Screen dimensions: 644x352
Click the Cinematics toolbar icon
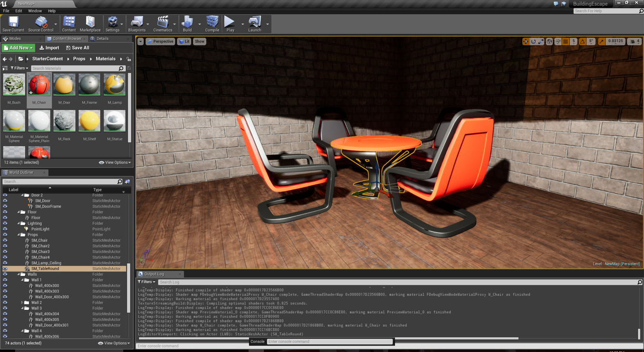pyautogui.click(x=162, y=24)
